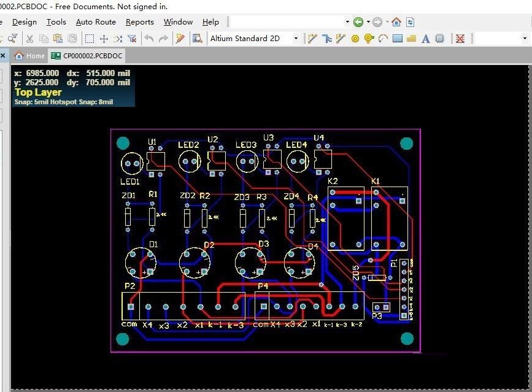Click the Deselect All icon
Image resolution: width=532 pixels, height=392 pixels.
118,39
